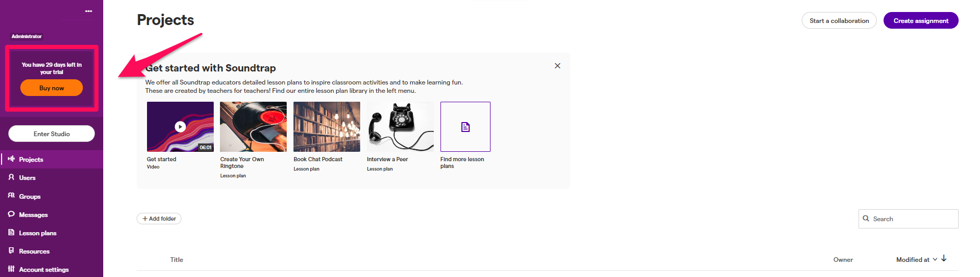Open the Book Chat Podcast thumbnail
This screenshot has width=980, height=277.
click(x=327, y=127)
